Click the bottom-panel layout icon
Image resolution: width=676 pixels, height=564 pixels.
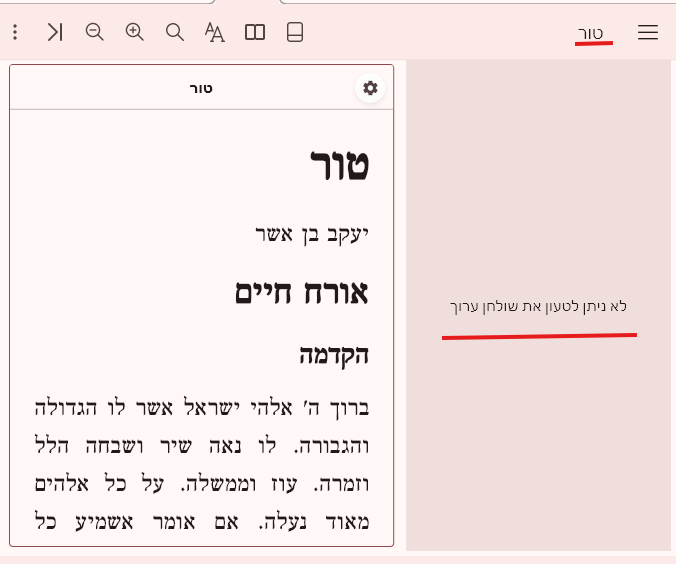click(x=295, y=32)
